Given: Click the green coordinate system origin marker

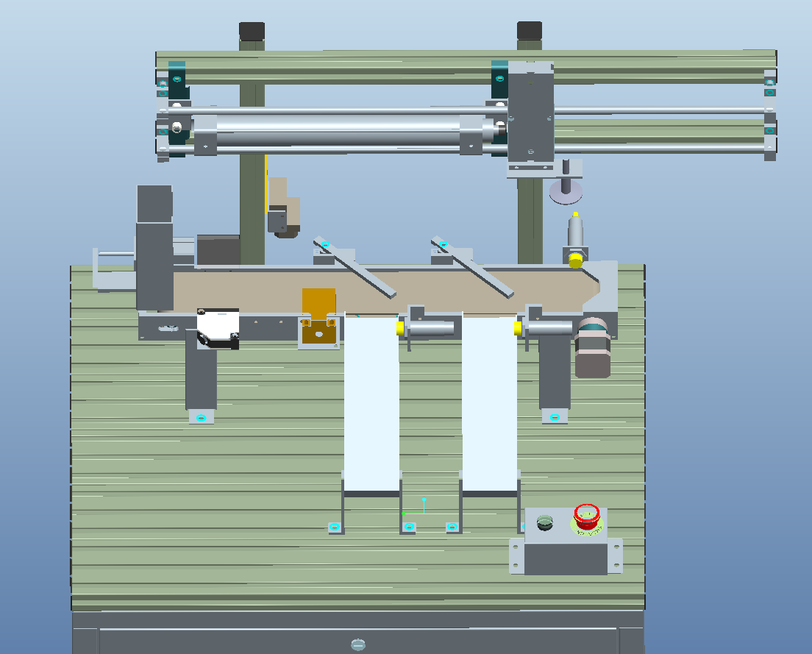Looking at the screenshot, I should (x=404, y=513).
